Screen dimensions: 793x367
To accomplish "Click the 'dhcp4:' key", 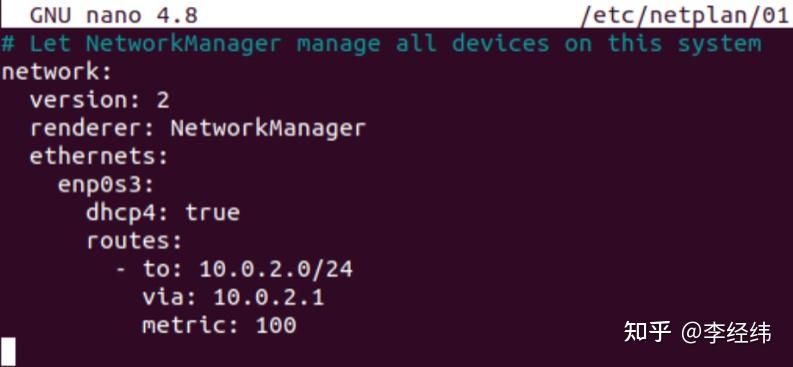I will click(127, 213).
